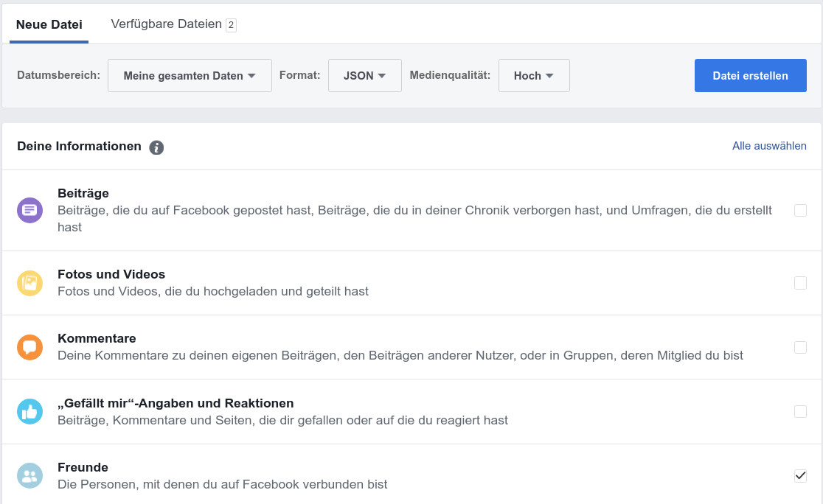Click the purple Beiträge posts icon

(29, 210)
